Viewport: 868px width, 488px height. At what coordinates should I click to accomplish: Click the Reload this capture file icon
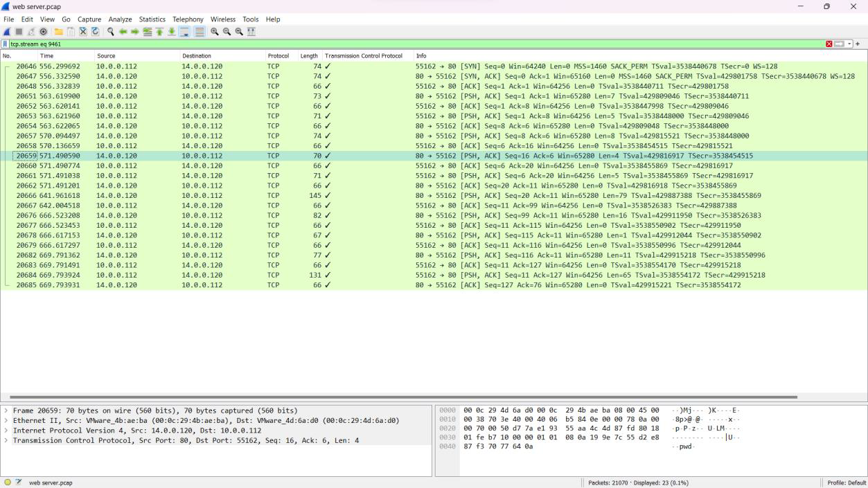94,32
